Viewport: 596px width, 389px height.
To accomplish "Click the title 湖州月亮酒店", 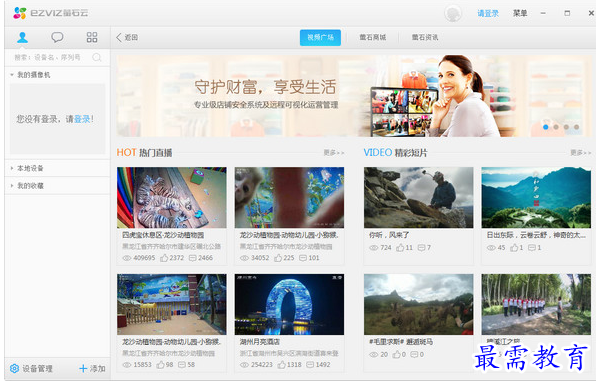I will click(260, 342).
